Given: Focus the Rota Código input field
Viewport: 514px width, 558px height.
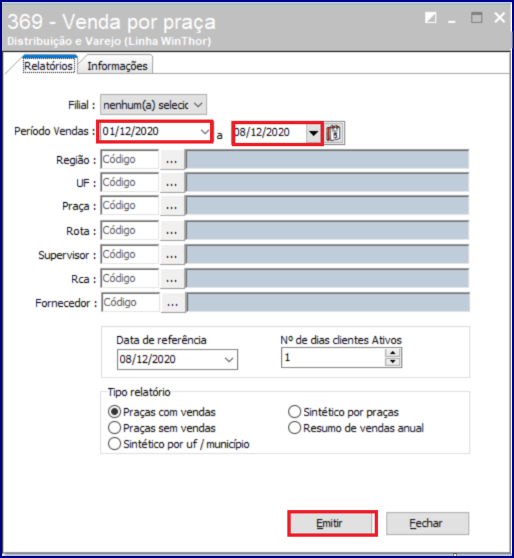Looking at the screenshot, I should pyautogui.click(x=130, y=231).
